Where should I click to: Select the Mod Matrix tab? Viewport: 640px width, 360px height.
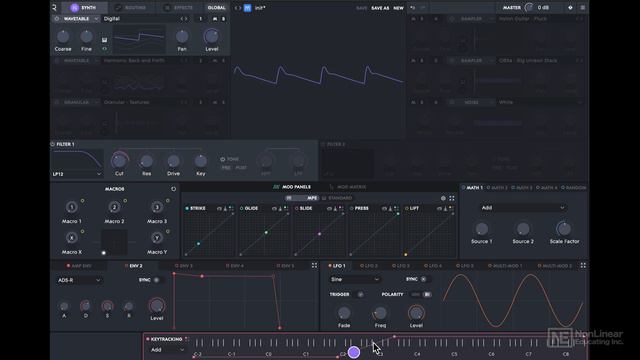[348, 187]
